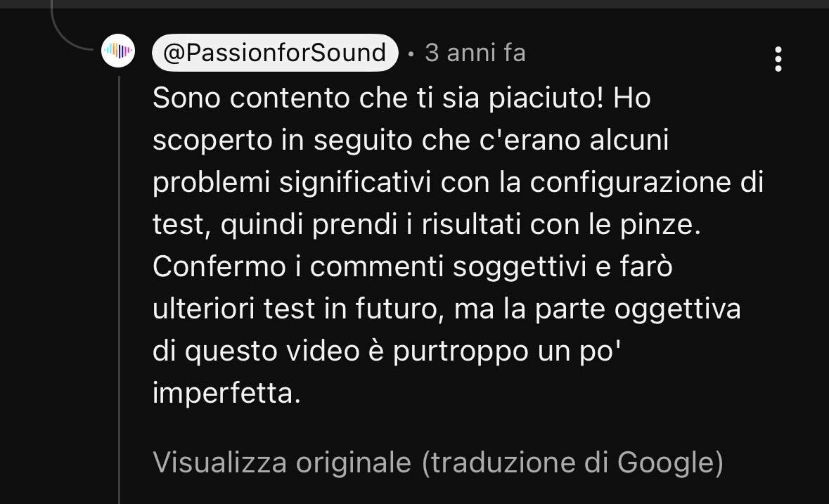
Task: Collapse the thread via the vertical reply line
Action: point(119,281)
